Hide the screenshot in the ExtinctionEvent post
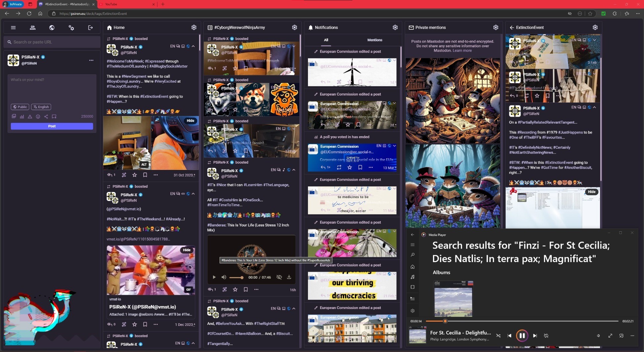The height and width of the screenshot is (352, 644). (x=592, y=192)
